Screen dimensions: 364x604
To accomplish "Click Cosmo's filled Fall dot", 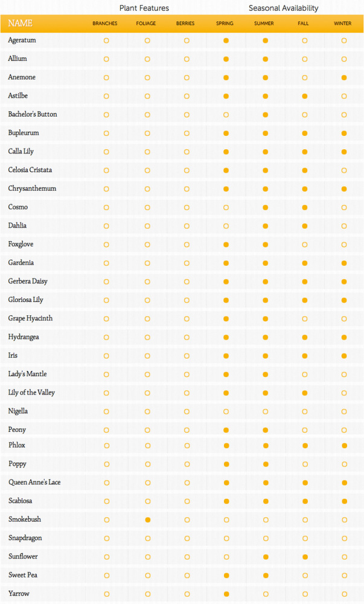I will point(305,208).
